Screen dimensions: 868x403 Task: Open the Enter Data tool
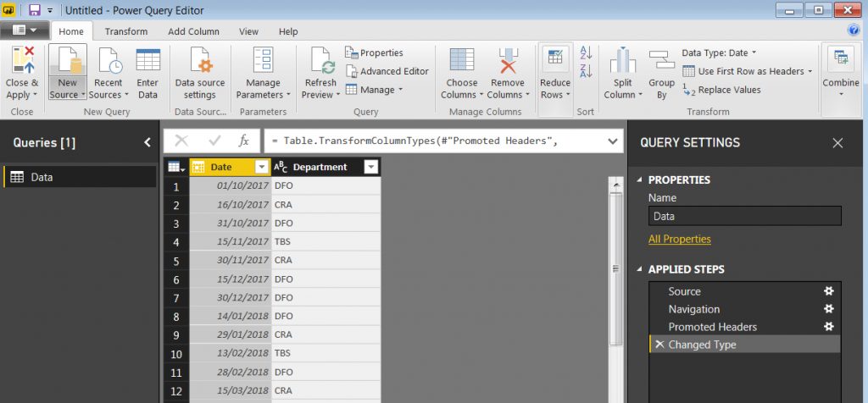pos(147,63)
